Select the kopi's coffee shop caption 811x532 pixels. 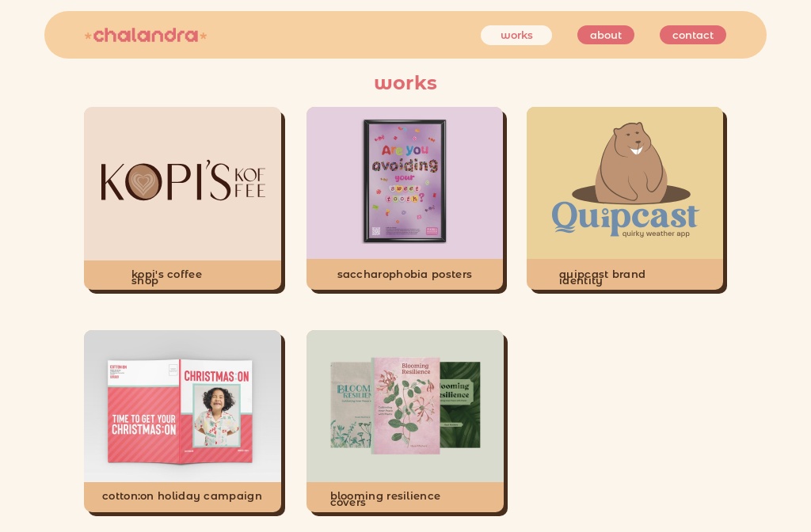166,277
